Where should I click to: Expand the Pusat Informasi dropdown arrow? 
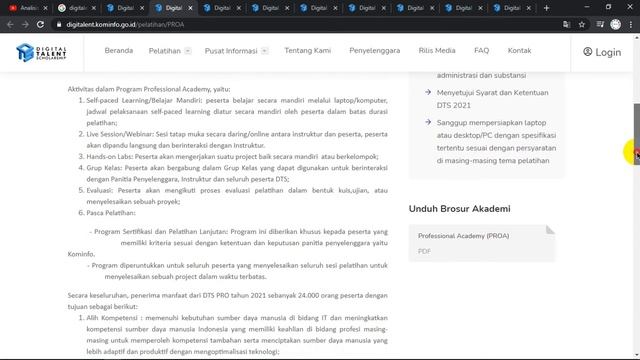[x=264, y=51]
